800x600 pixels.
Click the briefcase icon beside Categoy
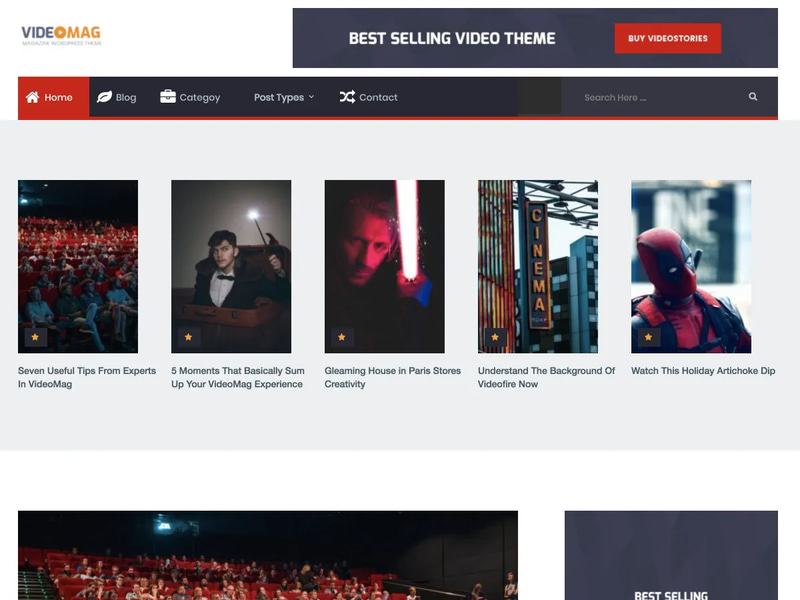coord(166,97)
